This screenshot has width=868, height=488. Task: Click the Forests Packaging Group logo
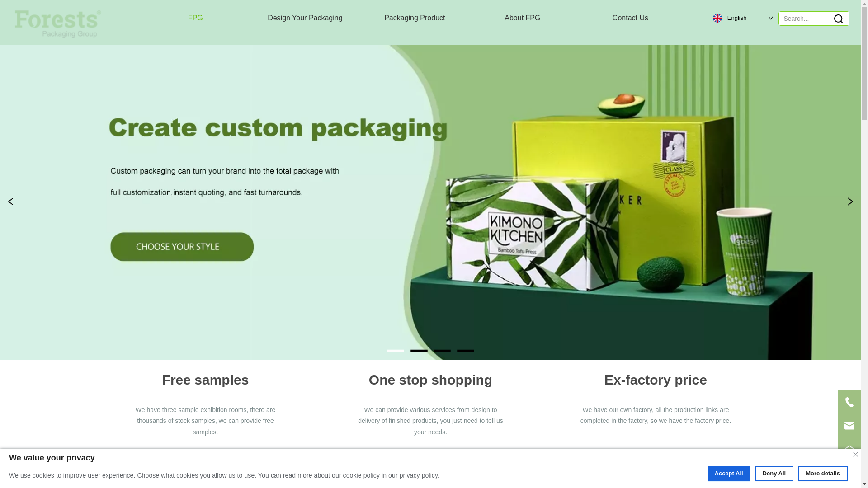pos(58,23)
